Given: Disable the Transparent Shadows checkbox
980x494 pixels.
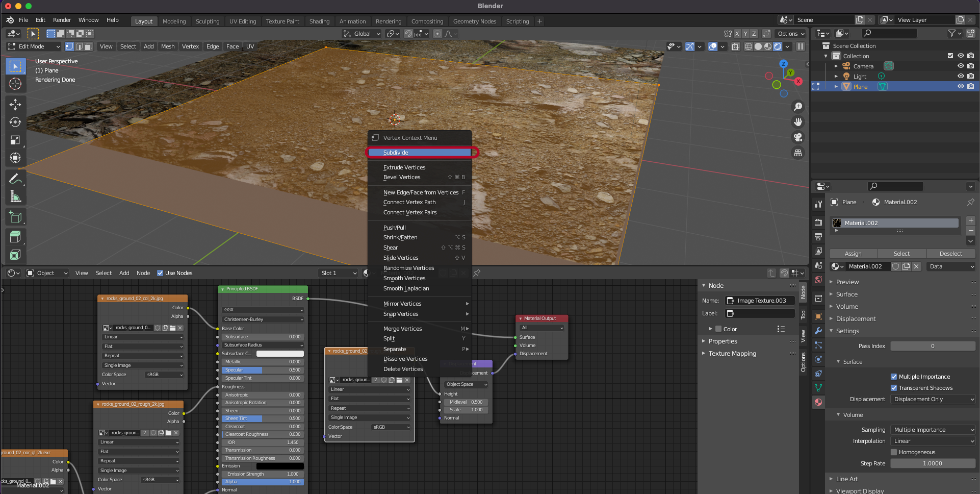Looking at the screenshot, I should pos(894,388).
